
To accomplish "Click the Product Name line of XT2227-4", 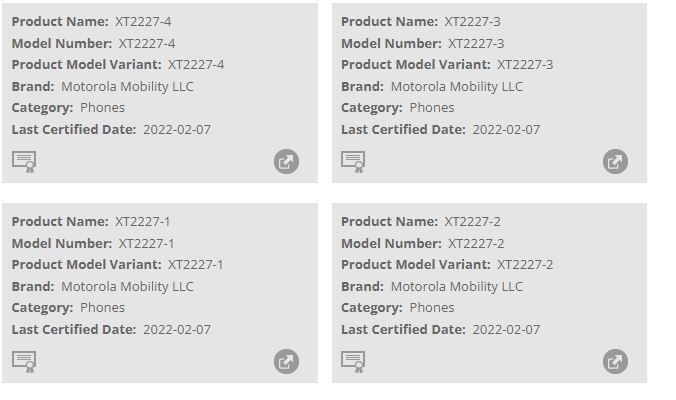I will pos(91,21).
